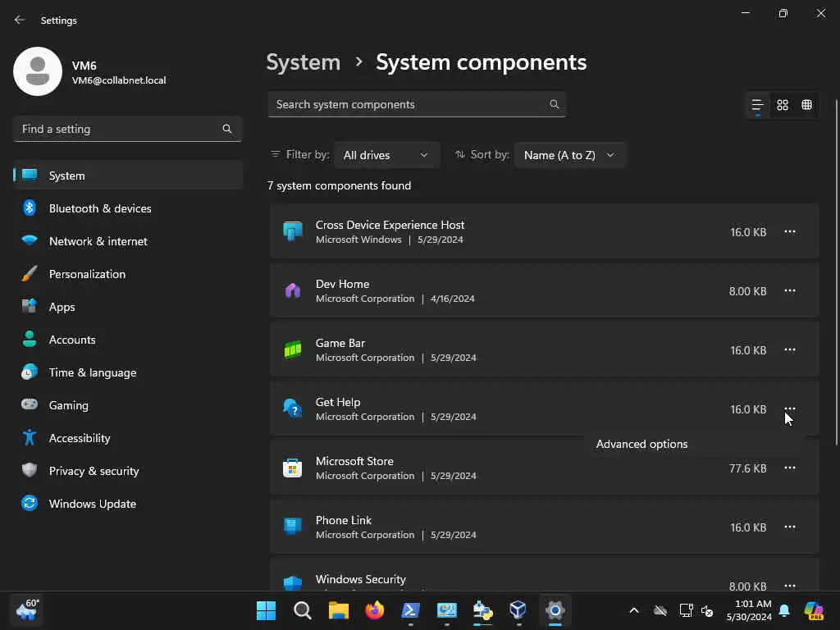This screenshot has height=630, width=840.
Task: Click the 77.6 KB size value
Action: coord(747,468)
